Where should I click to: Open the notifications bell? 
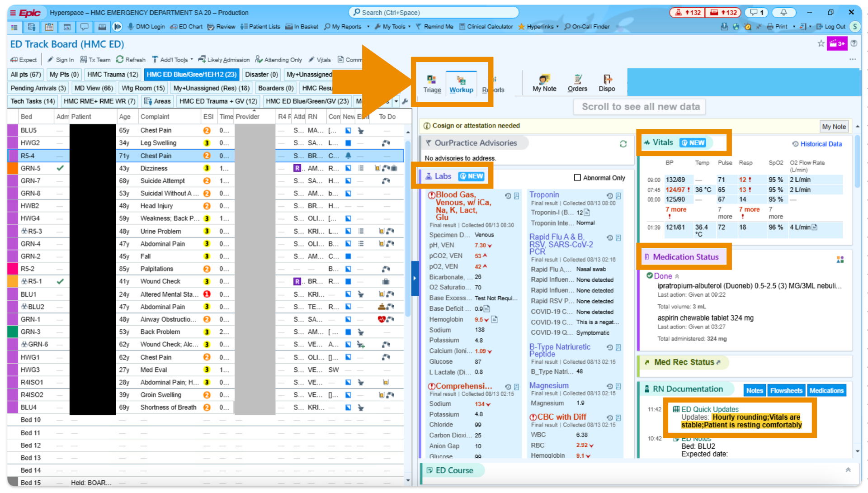(784, 13)
